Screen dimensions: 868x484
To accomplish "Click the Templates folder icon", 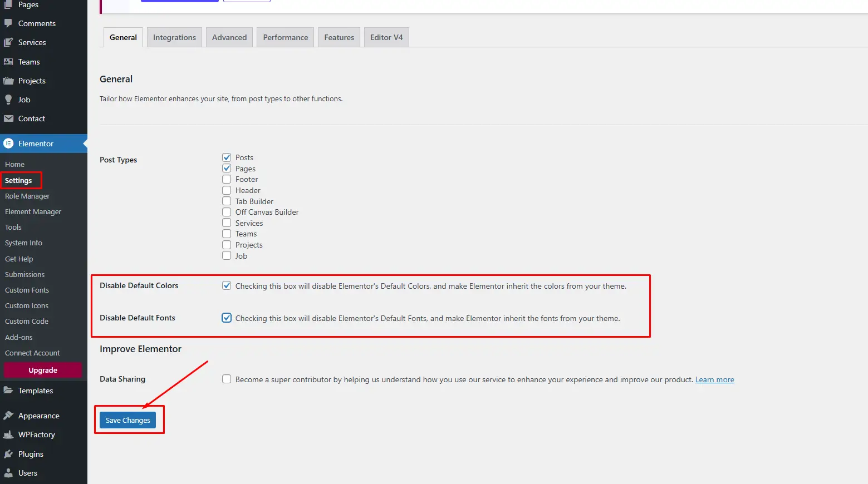I will click(x=8, y=391).
